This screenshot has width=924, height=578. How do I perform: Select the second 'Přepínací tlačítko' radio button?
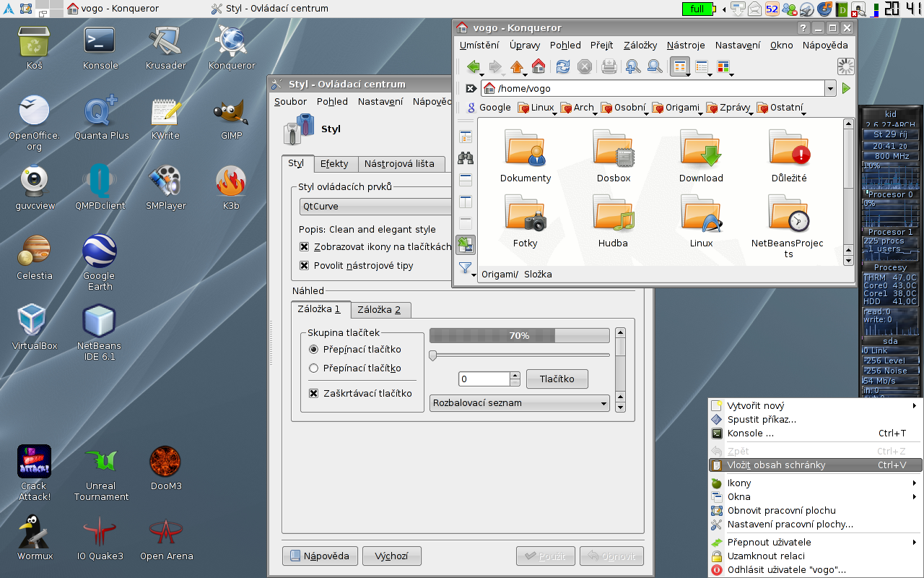coord(313,368)
